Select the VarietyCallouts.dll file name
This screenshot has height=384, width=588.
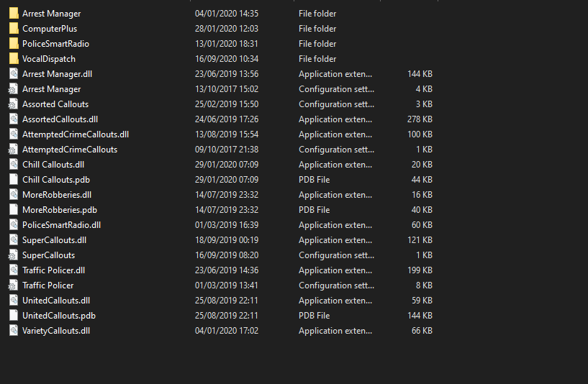[56, 331]
